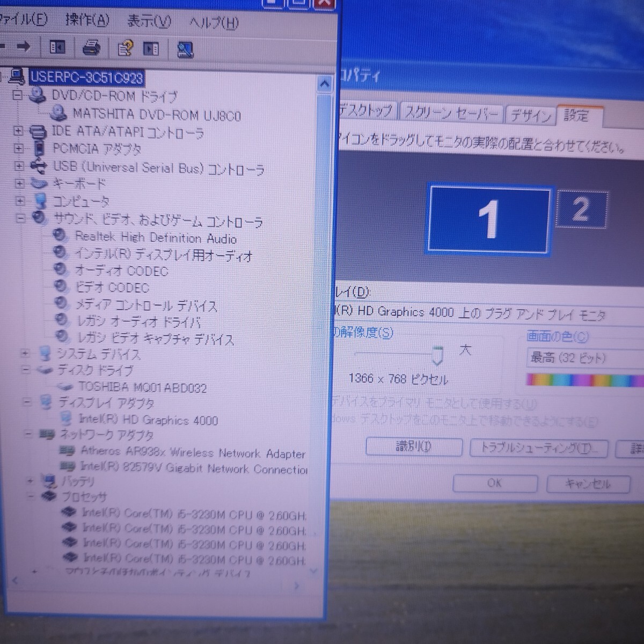Expand the keyboards node
Image resolution: width=644 pixels, height=644 pixels.
[x=20, y=184]
